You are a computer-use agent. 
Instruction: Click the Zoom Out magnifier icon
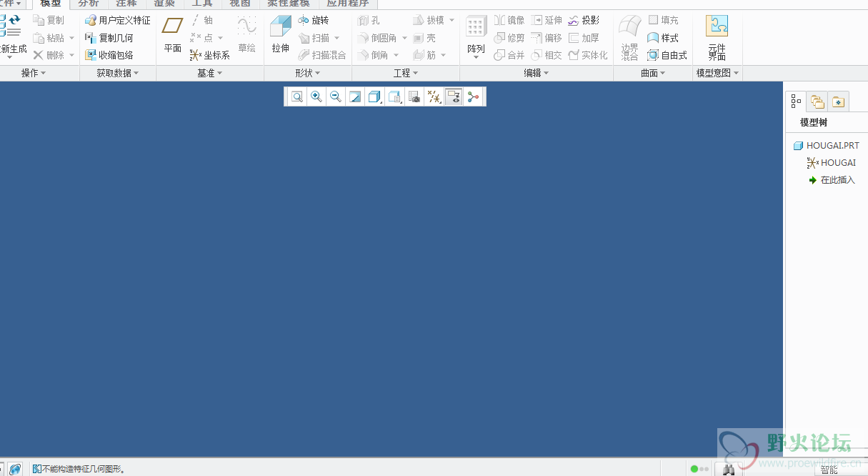(x=335, y=96)
